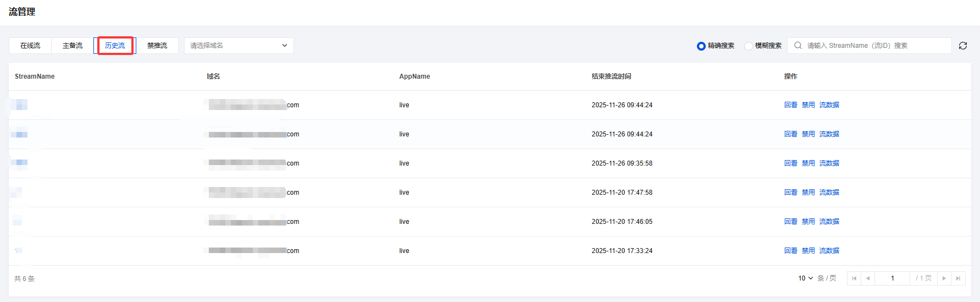This screenshot has height=302, width=980.
Task: Go to next page pagination arrow
Action: (x=944, y=278)
